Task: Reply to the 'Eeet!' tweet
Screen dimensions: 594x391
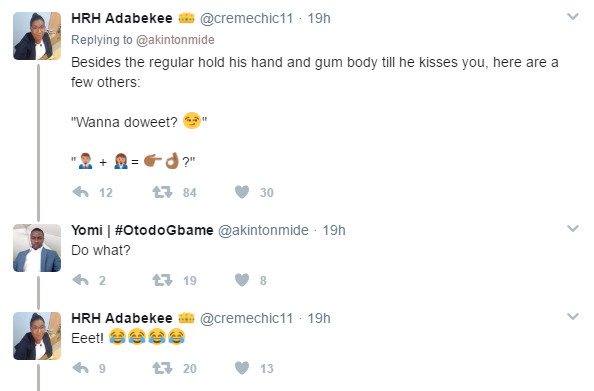Action: [x=80, y=368]
